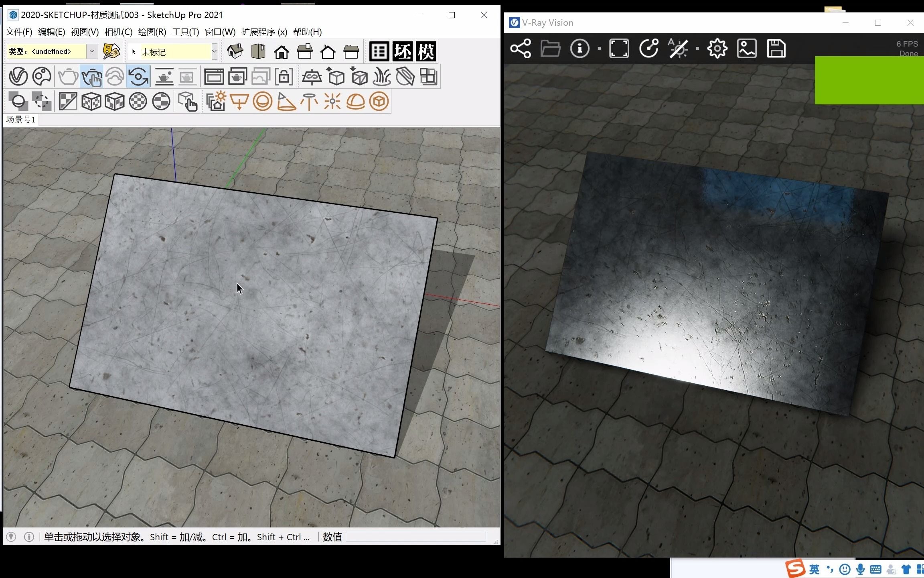This screenshot has height=578, width=924.
Task: Toggle the camera lock in V-Ray Vision
Action: click(x=649, y=48)
